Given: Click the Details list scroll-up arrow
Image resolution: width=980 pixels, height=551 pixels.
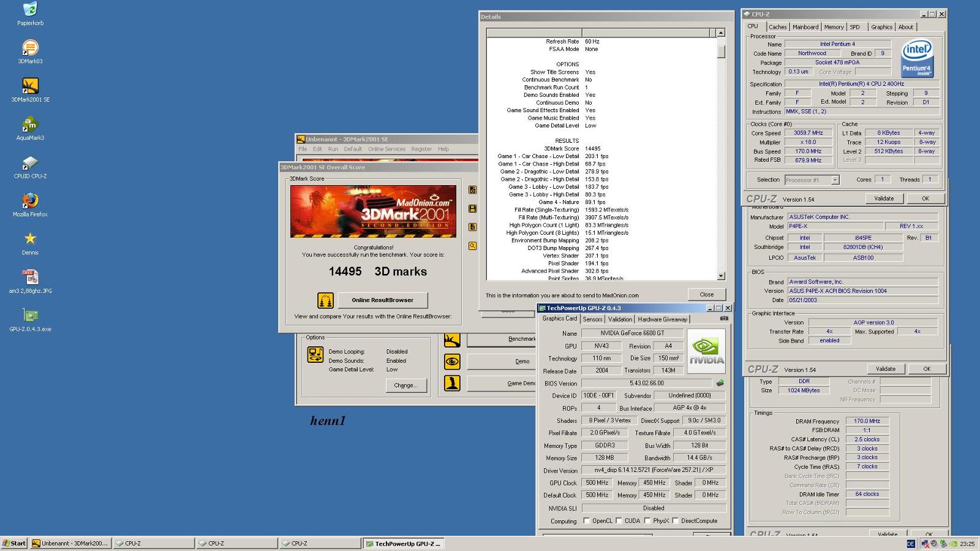Looking at the screenshot, I should coord(721,32).
